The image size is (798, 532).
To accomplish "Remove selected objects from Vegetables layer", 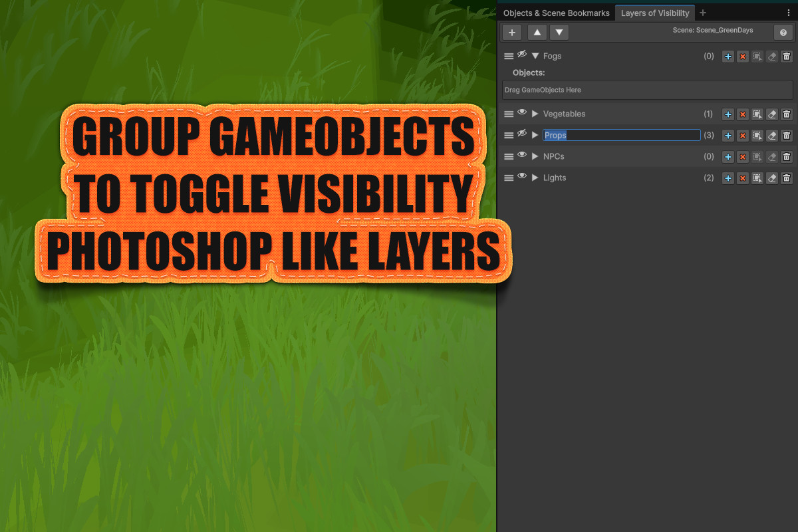I will point(743,114).
